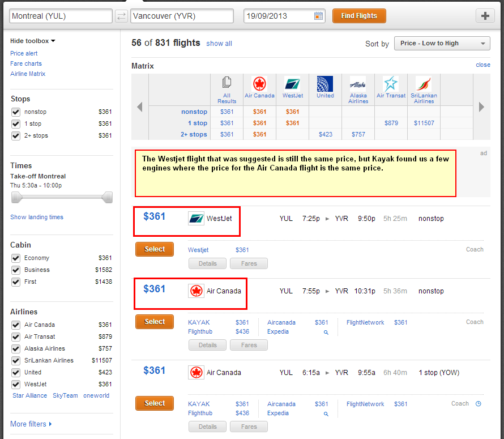Filter by the Star Alliance link

(29, 395)
